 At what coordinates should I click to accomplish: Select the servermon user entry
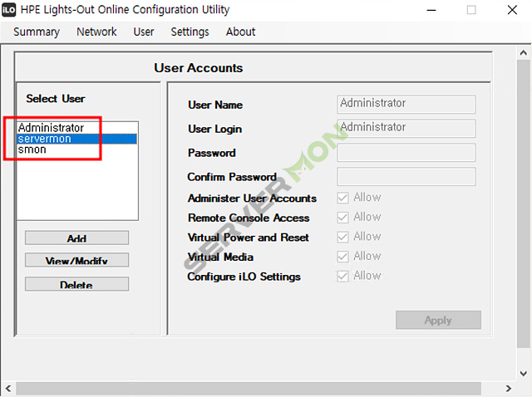[76, 139]
